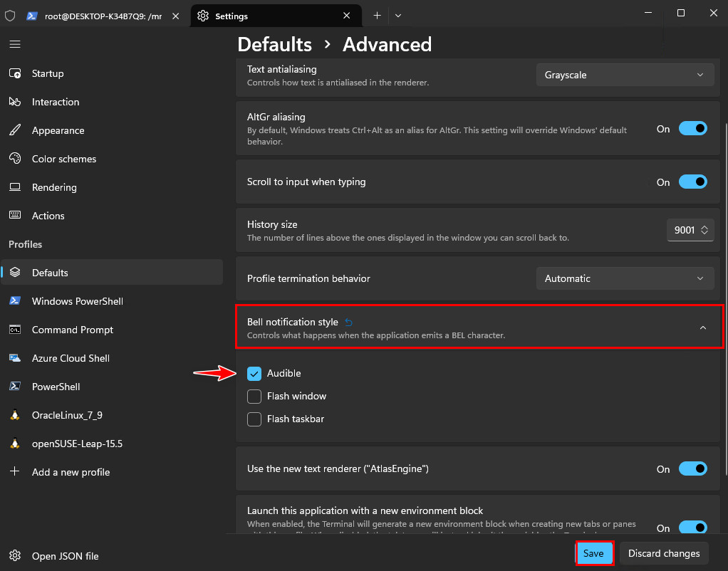Click the Discard changes button
The image size is (728, 571).
click(x=664, y=553)
